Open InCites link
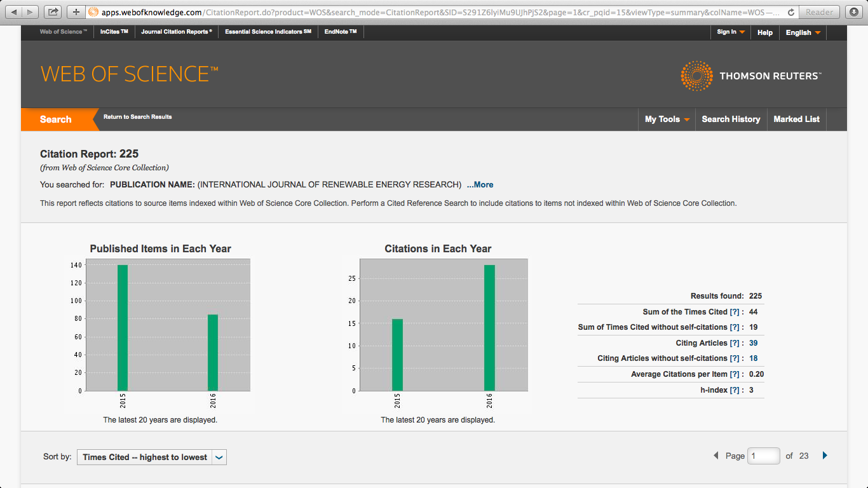868x488 pixels. click(114, 32)
